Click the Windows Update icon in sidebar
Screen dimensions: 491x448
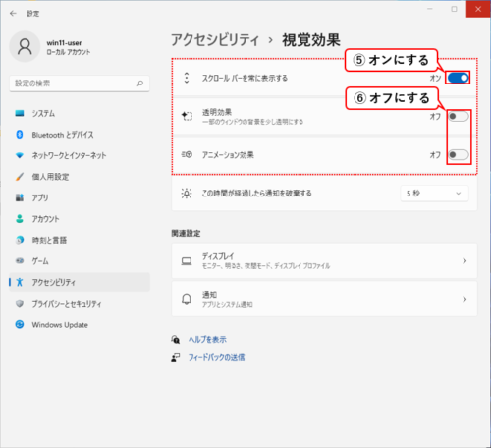(20, 324)
